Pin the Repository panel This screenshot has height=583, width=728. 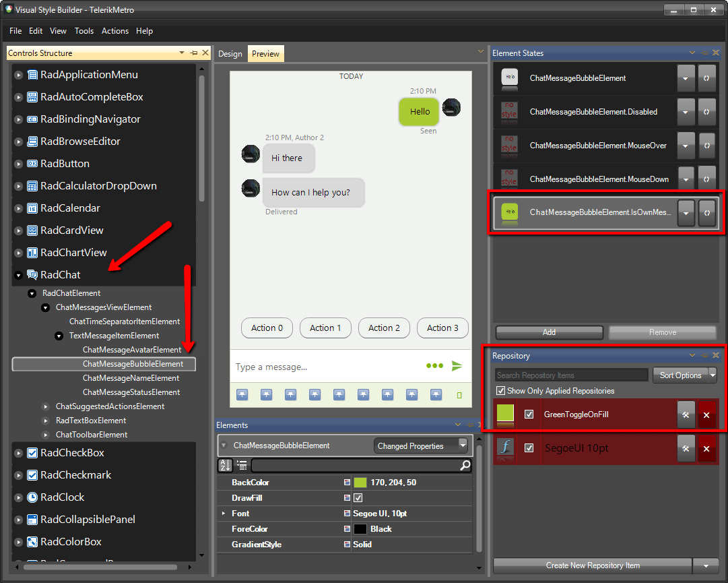tap(704, 355)
